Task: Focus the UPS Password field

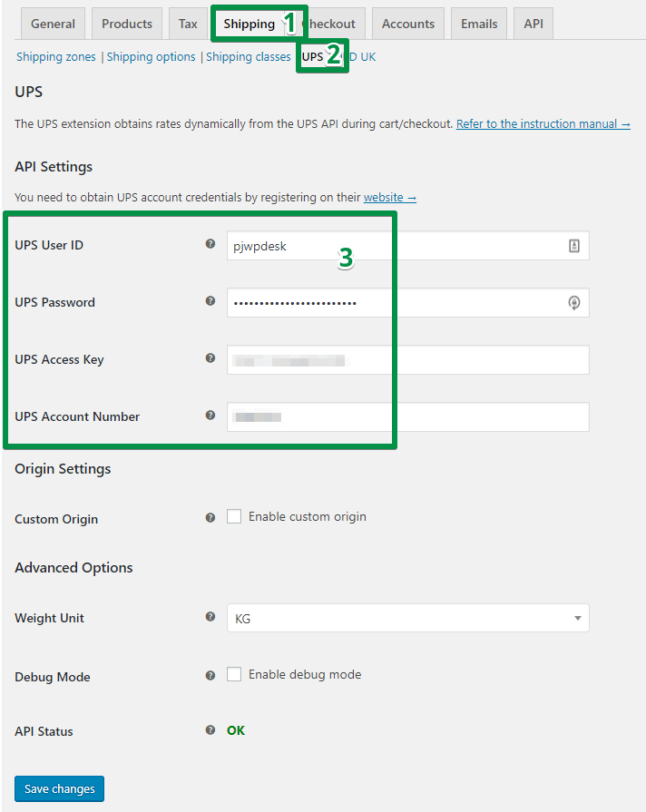Action: point(407,302)
